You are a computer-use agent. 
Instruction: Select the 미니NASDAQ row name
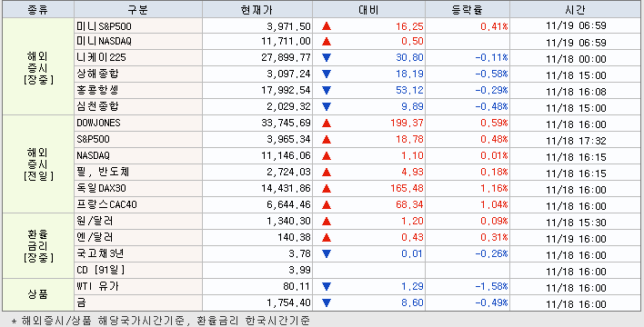[x=104, y=41]
